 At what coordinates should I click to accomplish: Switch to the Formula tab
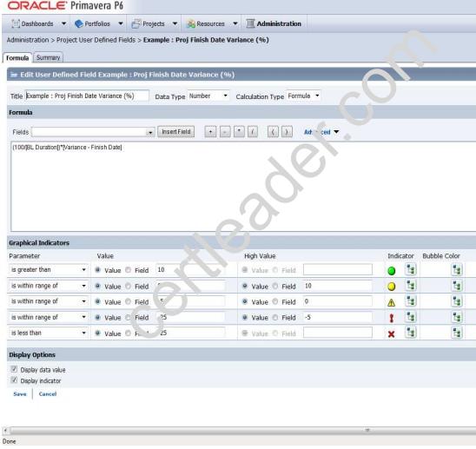17,58
